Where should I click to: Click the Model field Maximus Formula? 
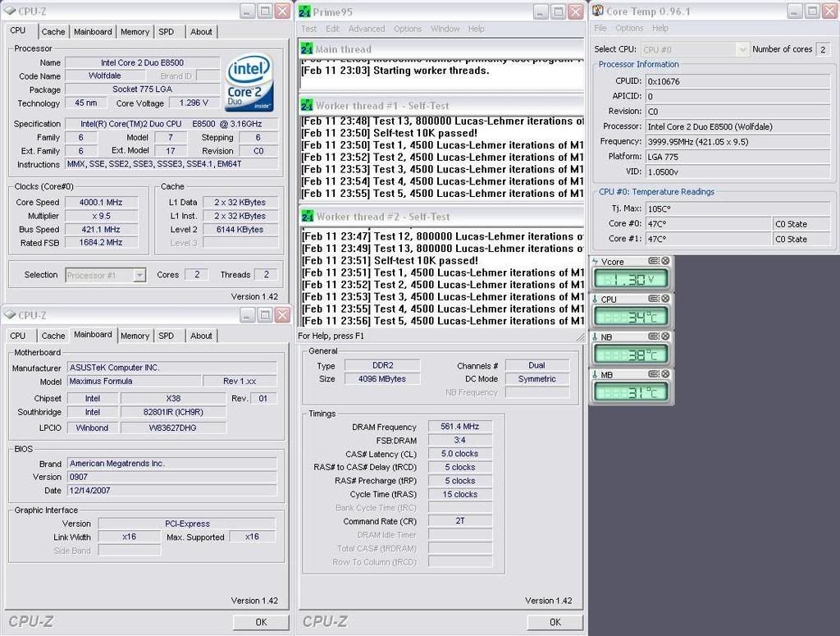point(134,382)
